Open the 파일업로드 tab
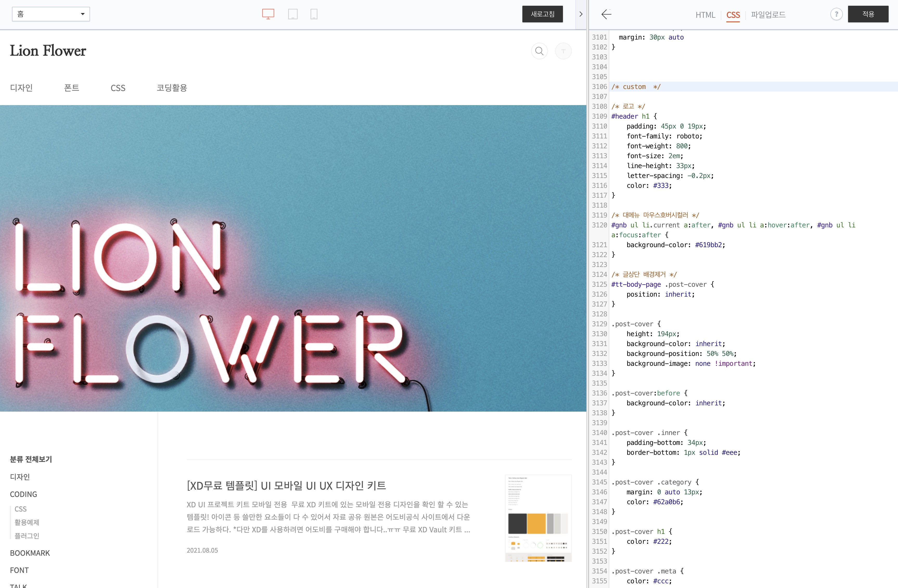Screen dimensions: 898x588 (x=768, y=15)
